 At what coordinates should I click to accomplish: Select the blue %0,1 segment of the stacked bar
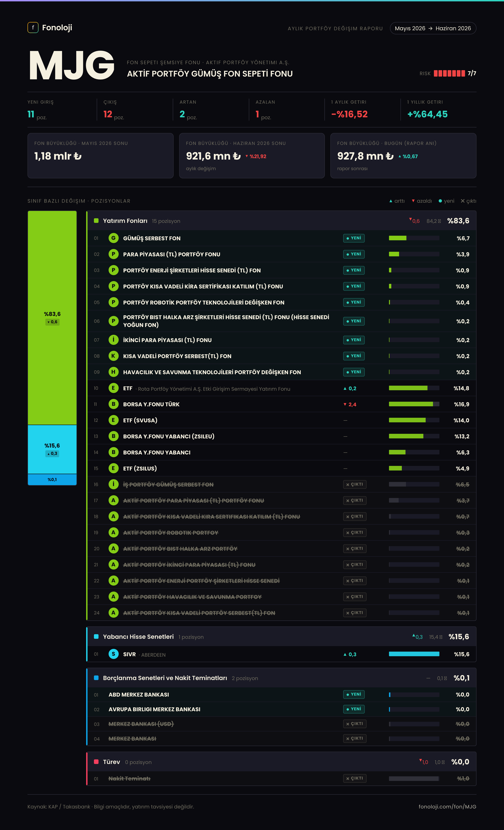tap(52, 479)
